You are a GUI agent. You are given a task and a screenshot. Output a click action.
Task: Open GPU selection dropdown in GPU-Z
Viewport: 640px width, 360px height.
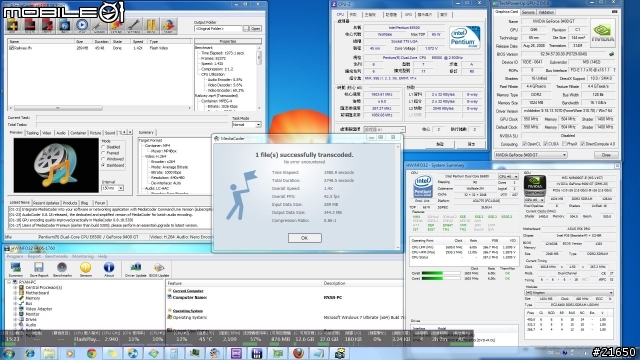531,155
